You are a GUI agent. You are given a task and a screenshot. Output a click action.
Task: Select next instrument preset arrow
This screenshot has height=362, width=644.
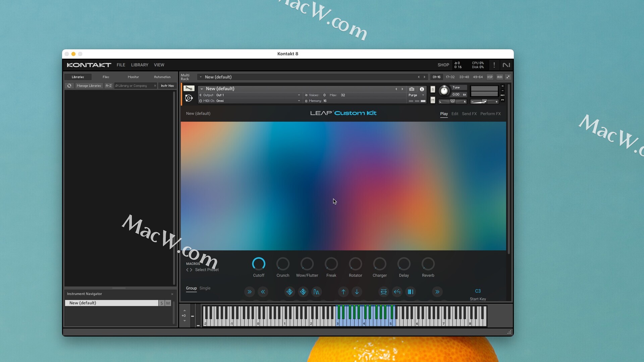402,89
